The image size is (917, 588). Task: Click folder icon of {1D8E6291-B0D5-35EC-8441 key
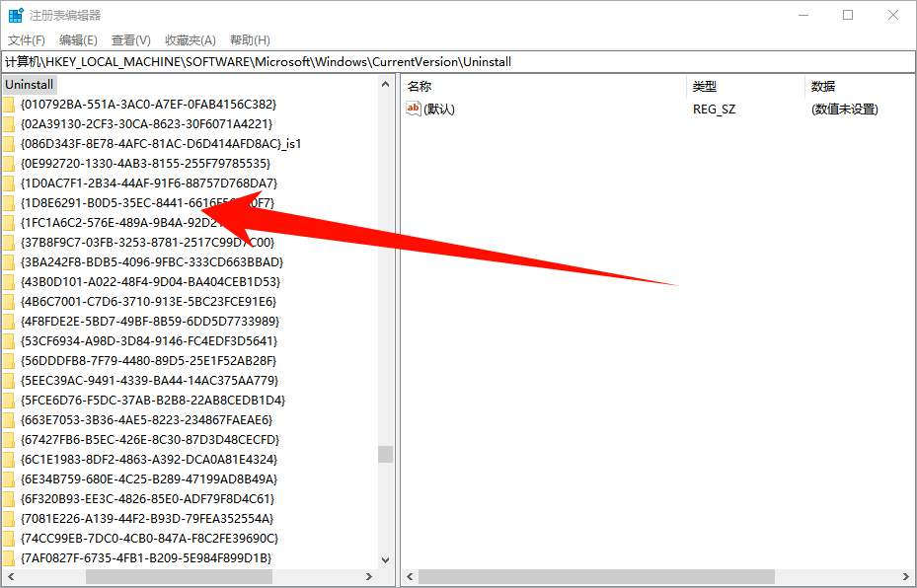(x=9, y=203)
